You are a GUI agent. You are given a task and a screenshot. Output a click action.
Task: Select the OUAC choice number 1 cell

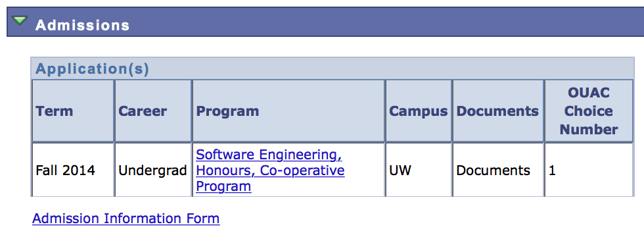[589, 170]
